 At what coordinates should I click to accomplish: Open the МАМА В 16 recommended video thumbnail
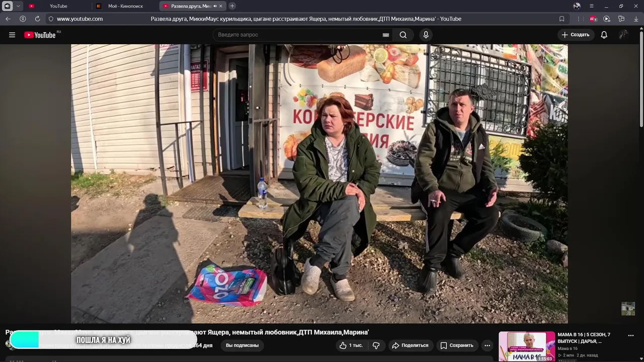pos(527,346)
